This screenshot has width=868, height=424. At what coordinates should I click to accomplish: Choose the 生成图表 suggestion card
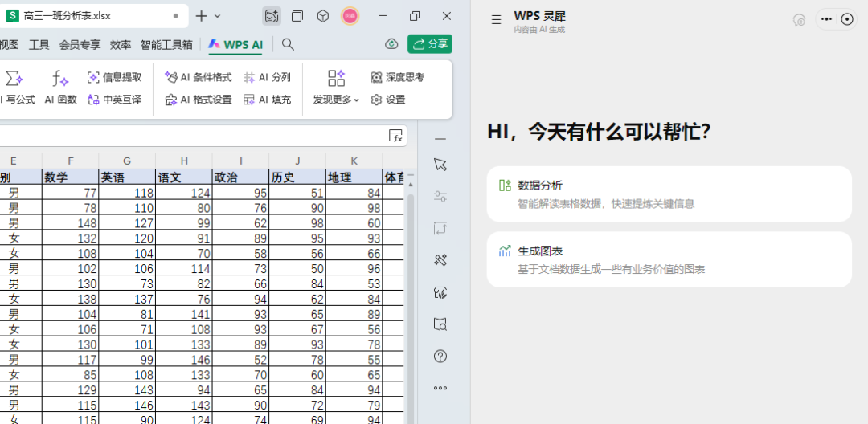pos(669,259)
